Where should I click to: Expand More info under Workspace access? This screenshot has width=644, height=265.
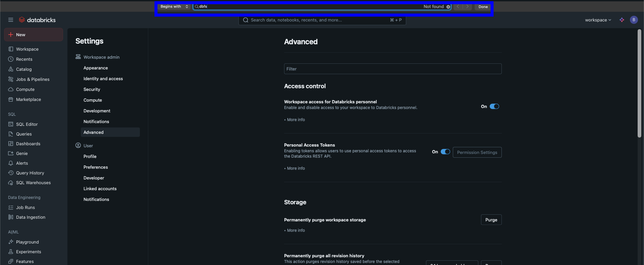[294, 120]
